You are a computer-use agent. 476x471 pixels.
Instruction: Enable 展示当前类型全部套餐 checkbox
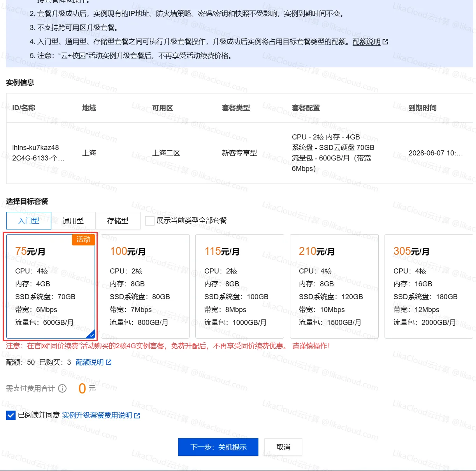click(x=149, y=221)
